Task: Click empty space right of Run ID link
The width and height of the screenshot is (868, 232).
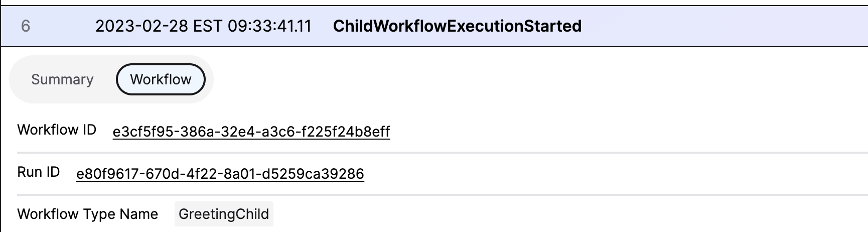Action: (552, 174)
